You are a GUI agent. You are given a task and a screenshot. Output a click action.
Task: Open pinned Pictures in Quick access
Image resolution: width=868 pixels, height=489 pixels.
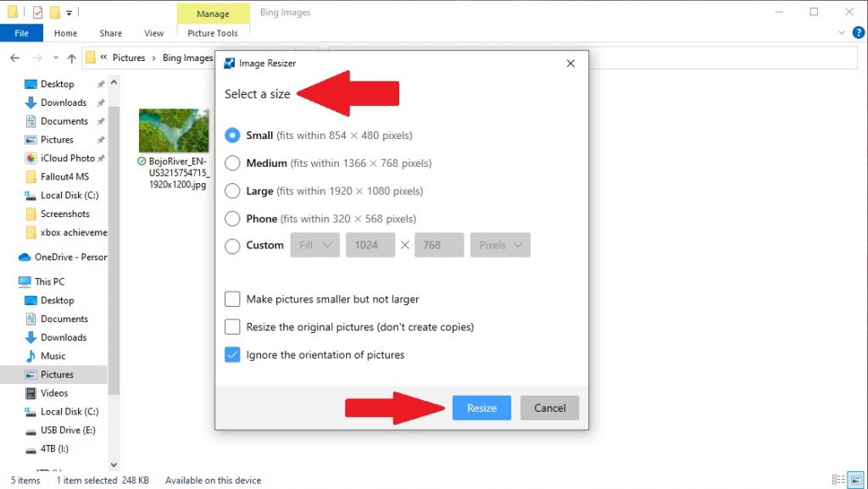(57, 140)
